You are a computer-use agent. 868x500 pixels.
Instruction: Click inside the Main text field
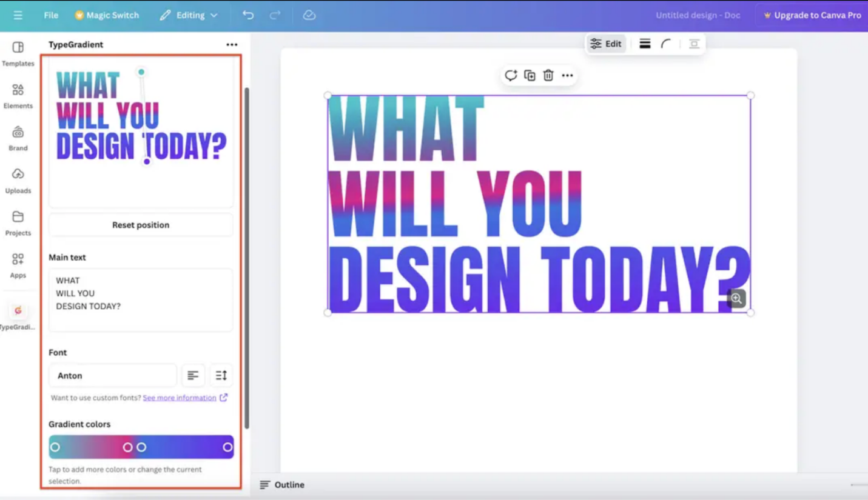pos(140,299)
